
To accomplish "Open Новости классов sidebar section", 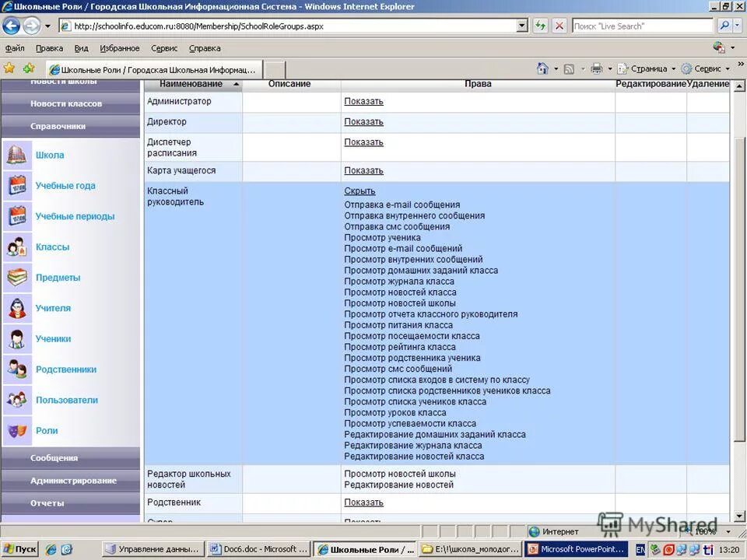I will [x=71, y=103].
